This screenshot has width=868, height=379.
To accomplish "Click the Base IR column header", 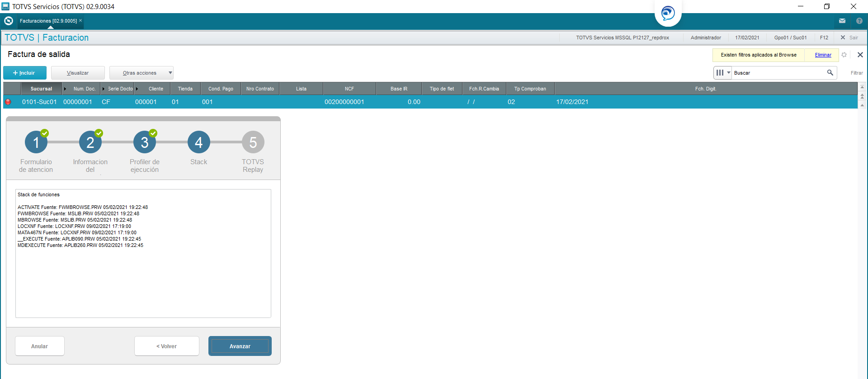I will 399,89.
